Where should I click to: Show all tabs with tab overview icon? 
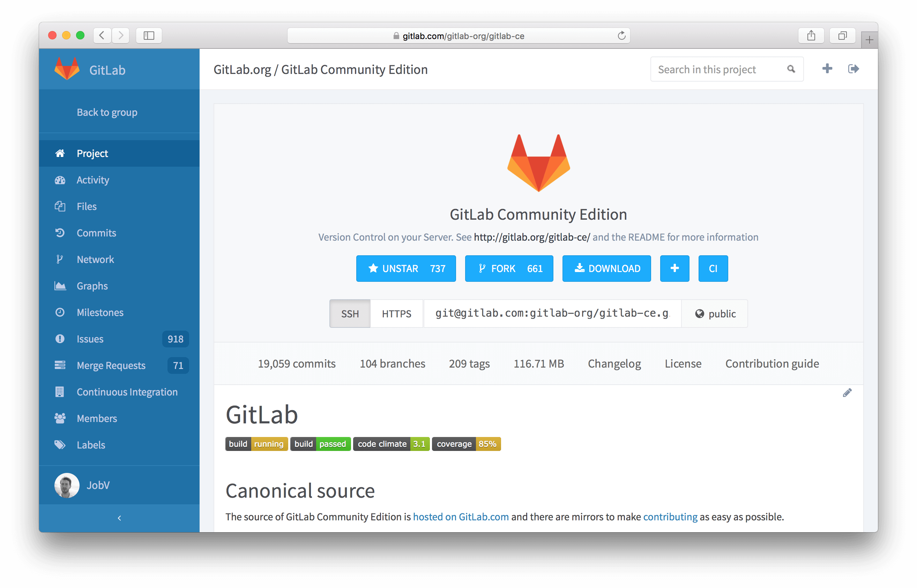coord(842,36)
